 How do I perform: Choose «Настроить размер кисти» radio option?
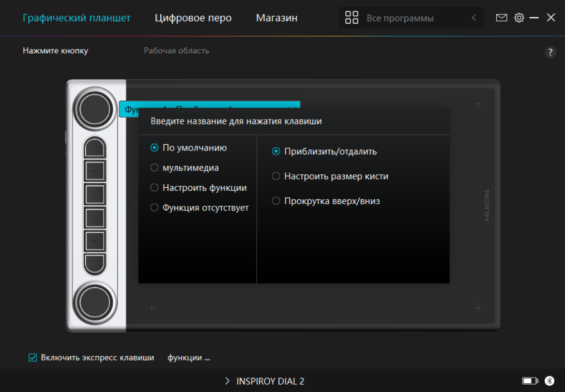[x=276, y=177]
